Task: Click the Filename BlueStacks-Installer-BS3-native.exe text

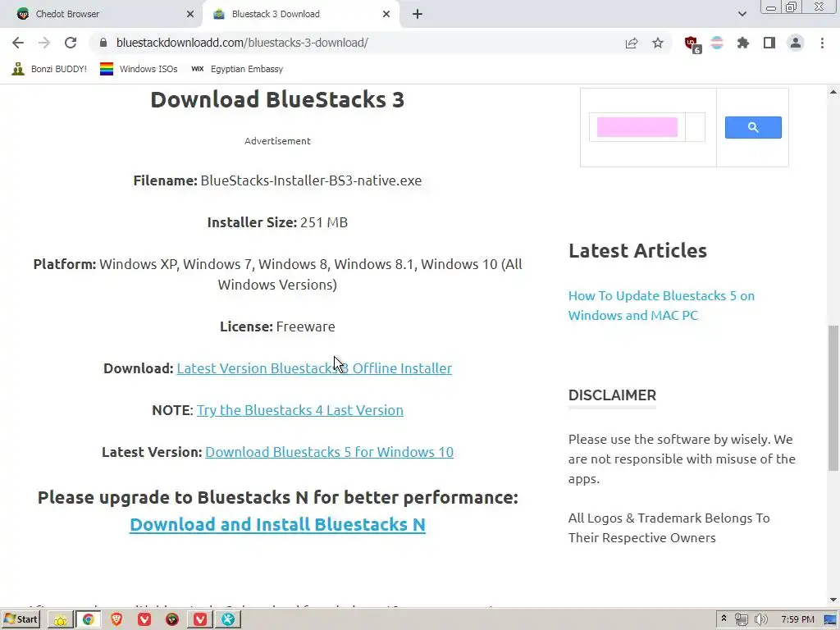Action: point(277,180)
